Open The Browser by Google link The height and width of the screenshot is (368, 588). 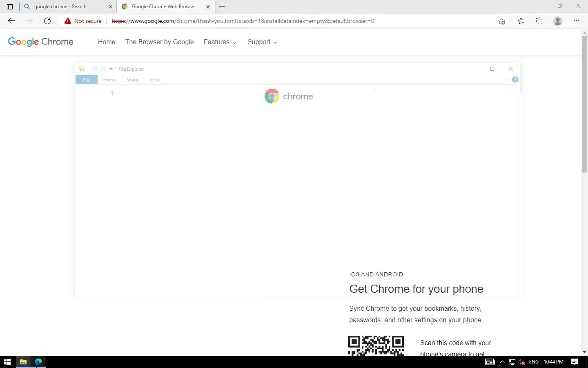coord(160,42)
